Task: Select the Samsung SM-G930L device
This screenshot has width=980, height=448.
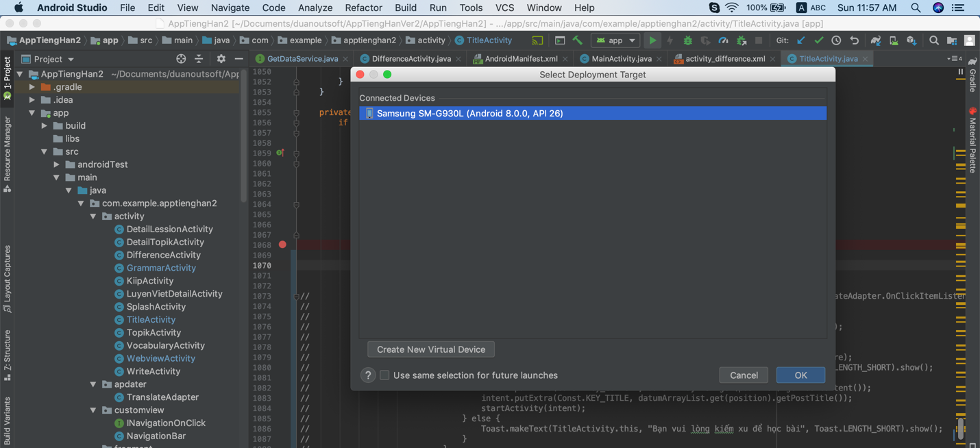Action: pos(592,113)
